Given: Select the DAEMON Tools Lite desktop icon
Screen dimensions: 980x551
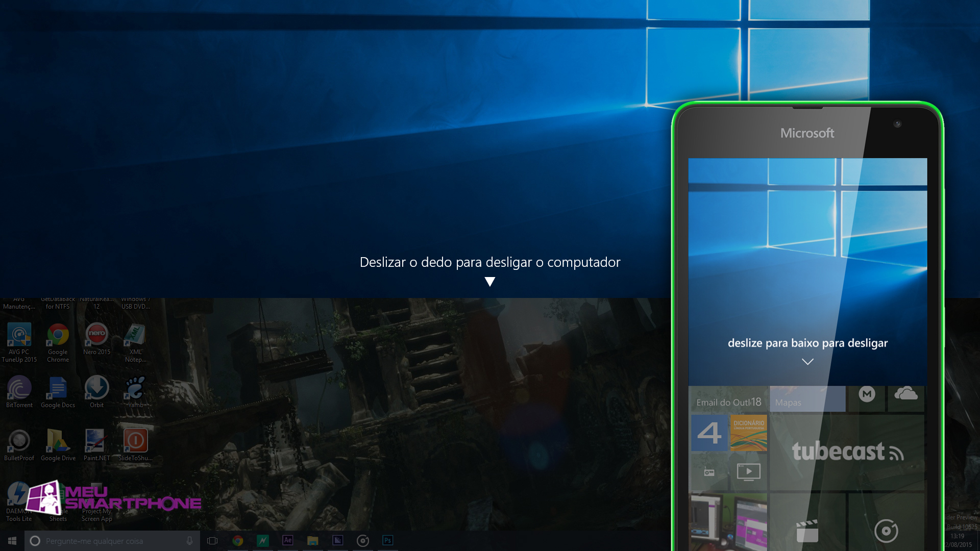Looking at the screenshot, I should [x=18, y=502].
